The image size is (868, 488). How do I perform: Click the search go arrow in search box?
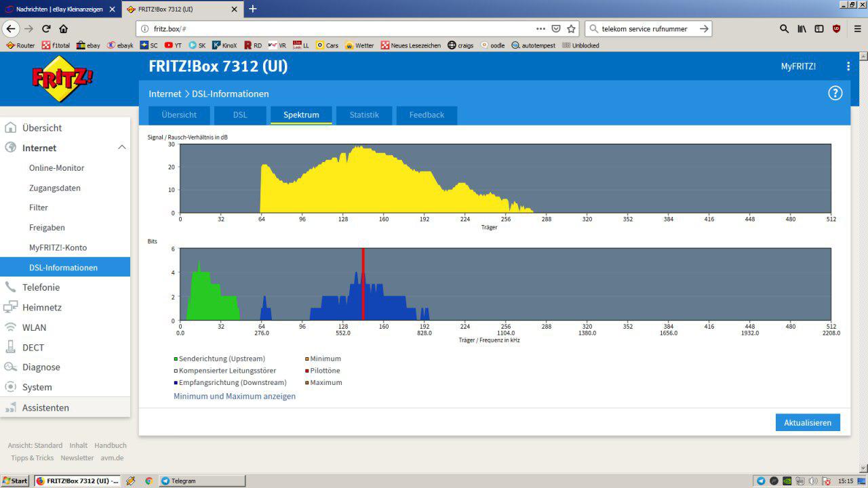tap(704, 28)
